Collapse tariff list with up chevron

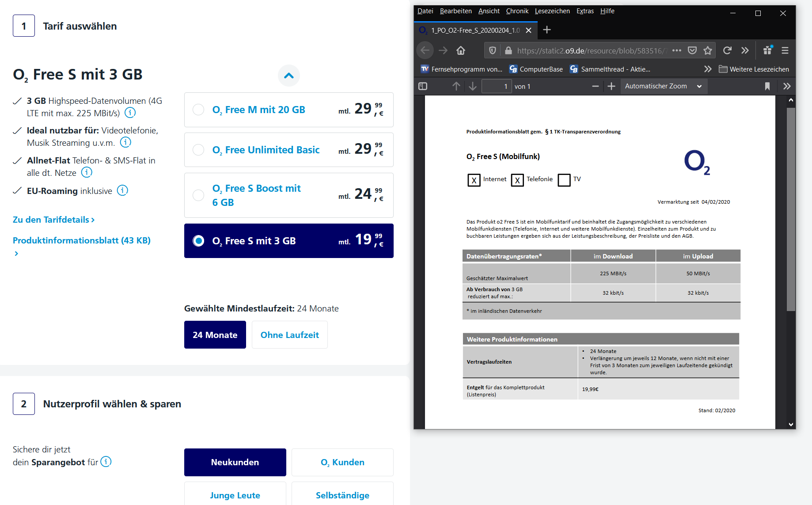(x=289, y=76)
